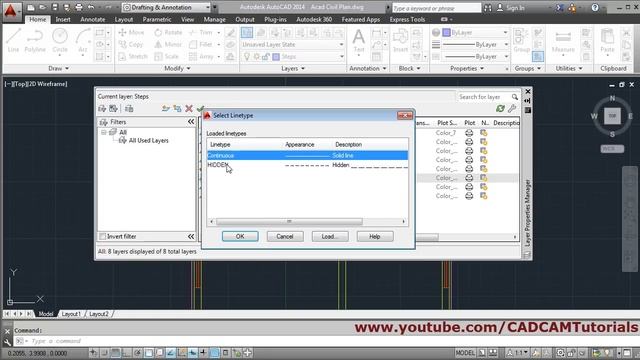Switch to the Insert ribbon tab
This screenshot has width=640, height=360.
pyautogui.click(x=63, y=19)
